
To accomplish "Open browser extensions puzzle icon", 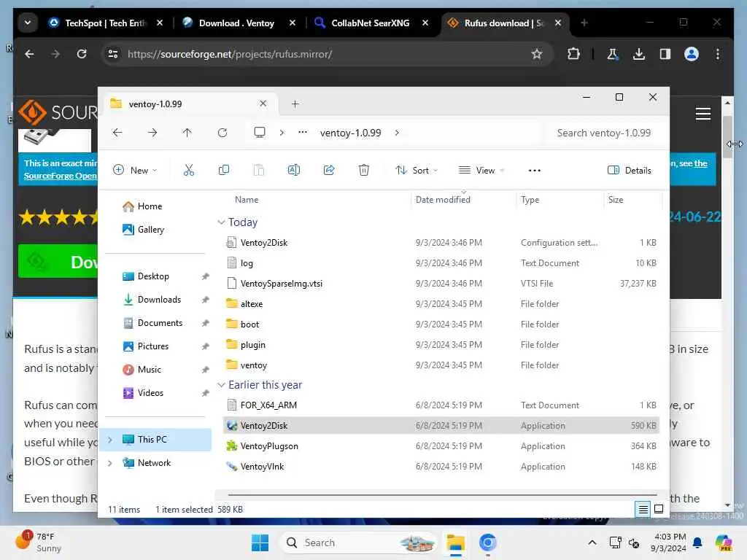I will [573, 54].
